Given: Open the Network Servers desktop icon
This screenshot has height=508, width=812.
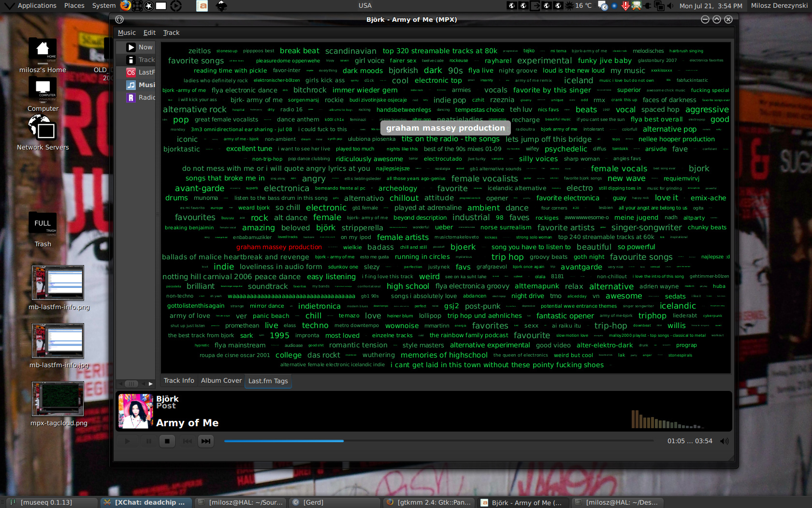Looking at the screenshot, I should pyautogui.click(x=43, y=133).
